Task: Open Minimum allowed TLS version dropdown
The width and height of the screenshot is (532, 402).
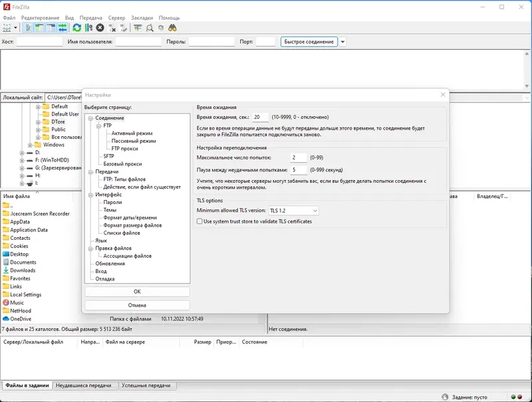Action: [293, 211]
